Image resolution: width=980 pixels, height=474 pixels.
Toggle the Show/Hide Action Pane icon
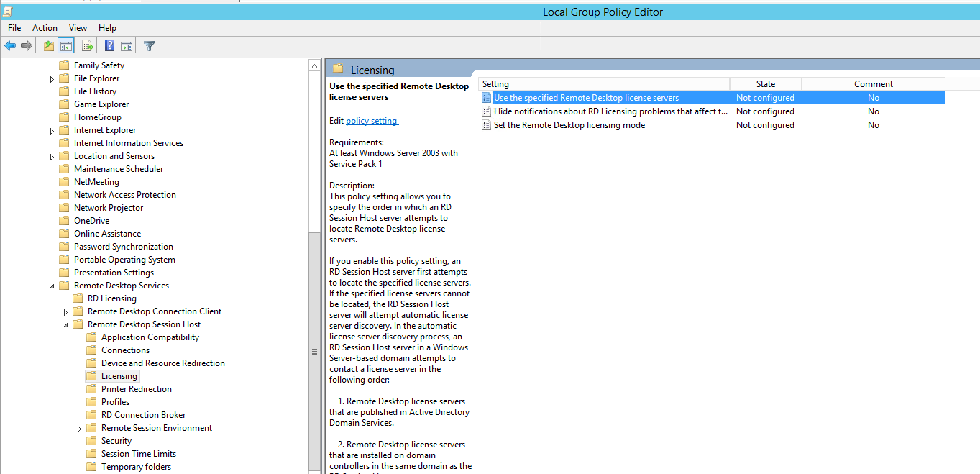(127, 46)
